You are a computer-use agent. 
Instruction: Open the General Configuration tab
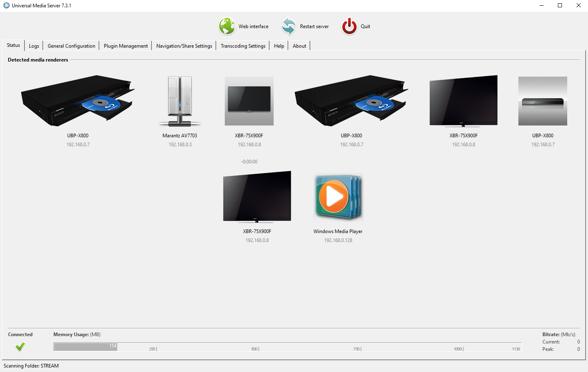tap(71, 46)
